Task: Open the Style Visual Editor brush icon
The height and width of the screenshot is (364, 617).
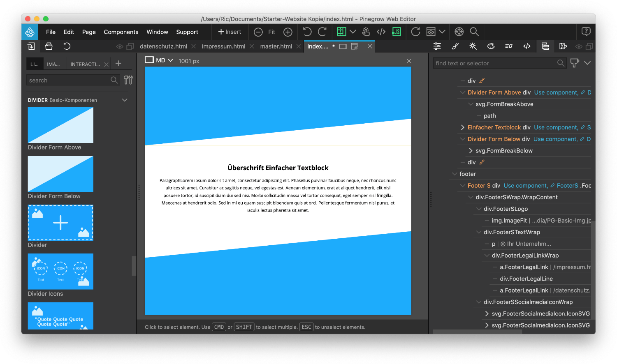Action: 455,46
